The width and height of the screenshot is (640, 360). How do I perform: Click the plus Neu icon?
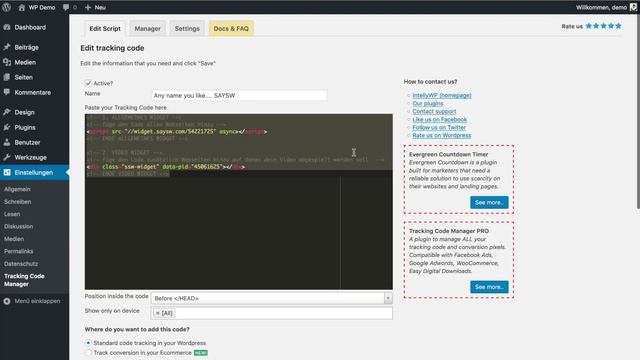pos(88,7)
